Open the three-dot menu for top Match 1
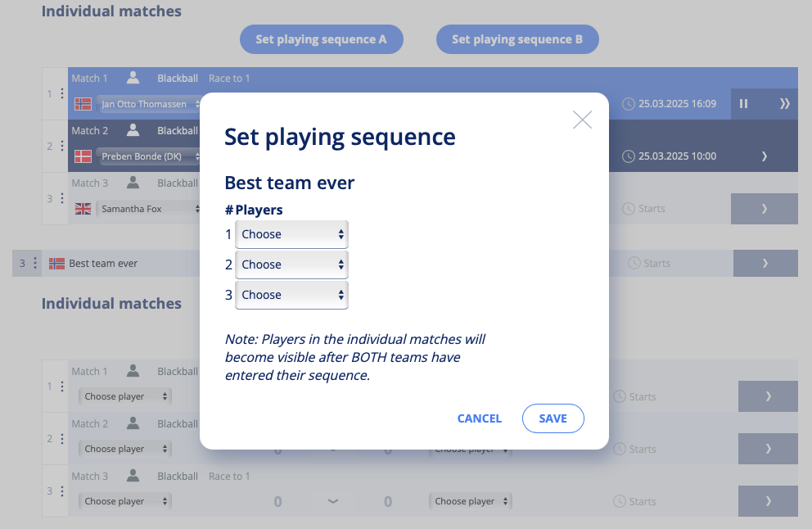This screenshot has width=812, height=529. click(x=62, y=93)
